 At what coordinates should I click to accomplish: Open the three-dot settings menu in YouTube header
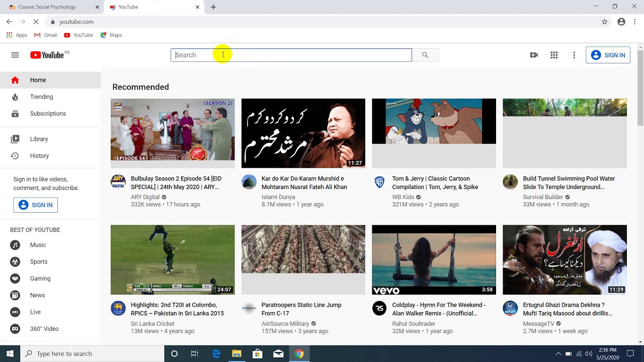[x=574, y=55]
